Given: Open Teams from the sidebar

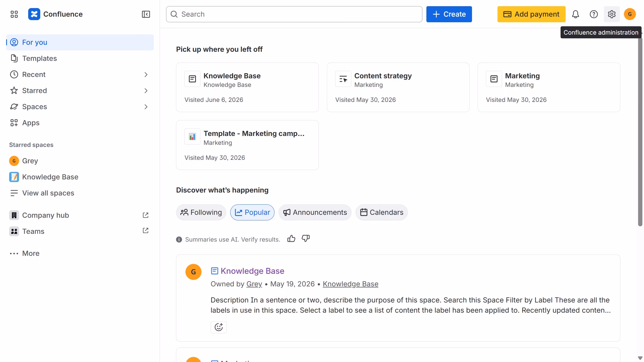Looking at the screenshot, I should (80, 231).
